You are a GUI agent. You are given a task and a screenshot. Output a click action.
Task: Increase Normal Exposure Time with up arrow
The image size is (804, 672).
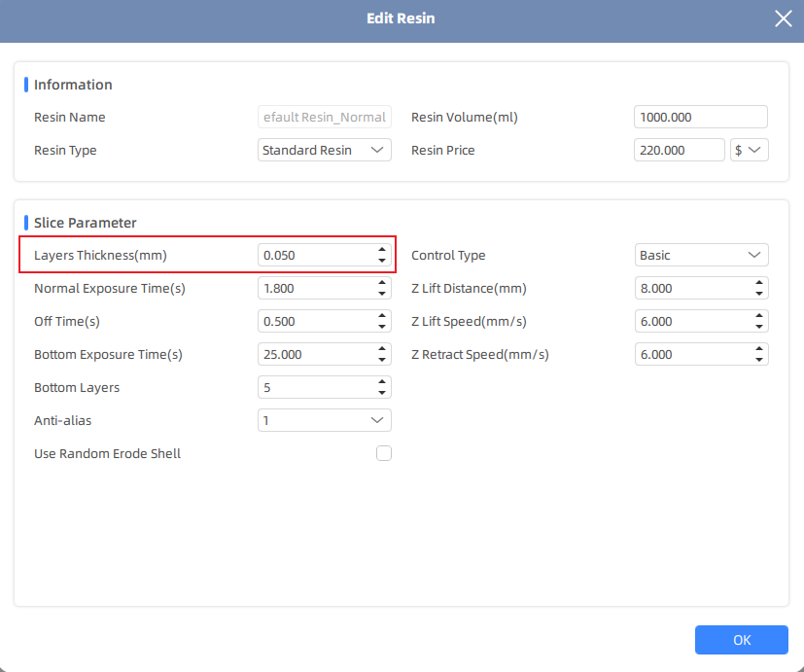tap(382, 283)
